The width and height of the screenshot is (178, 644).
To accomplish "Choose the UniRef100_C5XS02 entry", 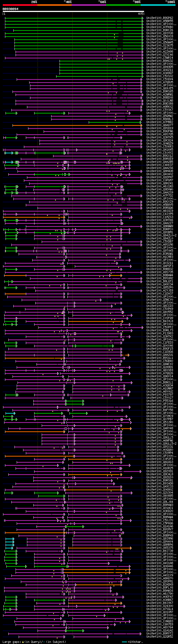I will (x=160, y=76).
